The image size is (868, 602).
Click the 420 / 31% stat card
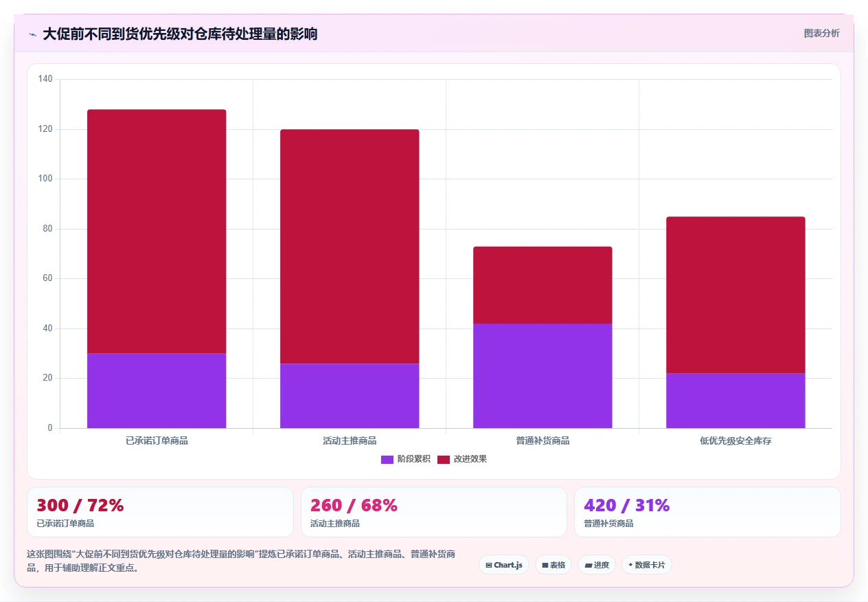point(707,512)
